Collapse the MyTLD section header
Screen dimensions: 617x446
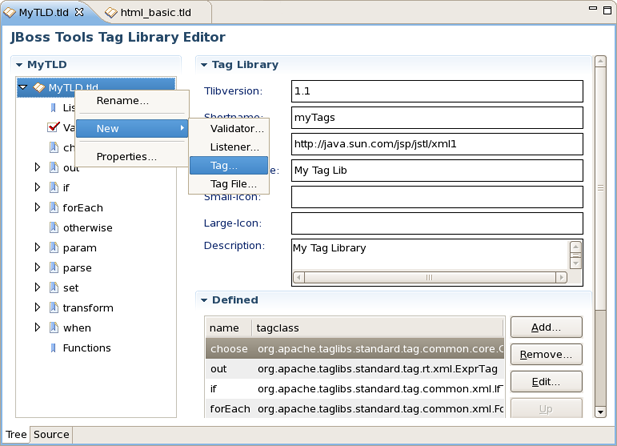click(19, 65)
